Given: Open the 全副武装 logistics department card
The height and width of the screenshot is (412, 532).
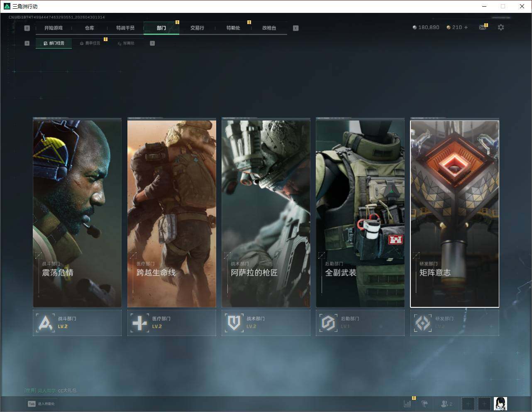Looking at the screenshot, I should point(360,213).
